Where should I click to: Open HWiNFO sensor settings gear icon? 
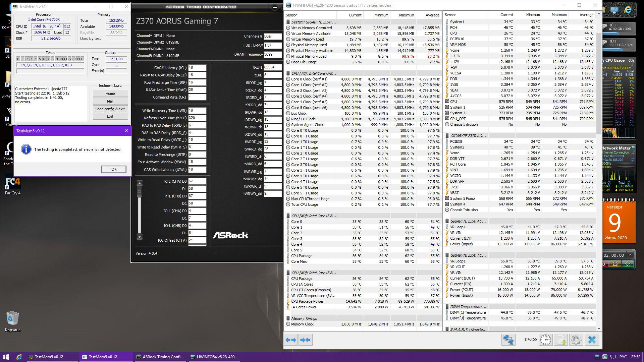pos(576,340)
